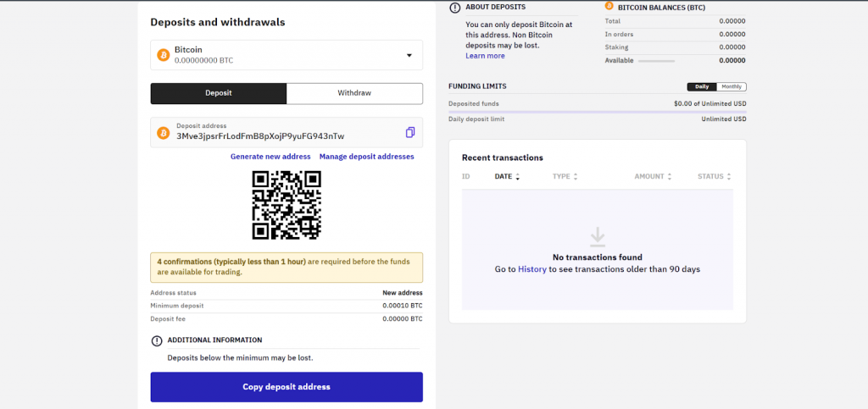Image resolution: width=868 pixels, height=409 pixels.
Task: Click the Bitcoin logo in deposit address field
Action: click(x=164, y=133)
